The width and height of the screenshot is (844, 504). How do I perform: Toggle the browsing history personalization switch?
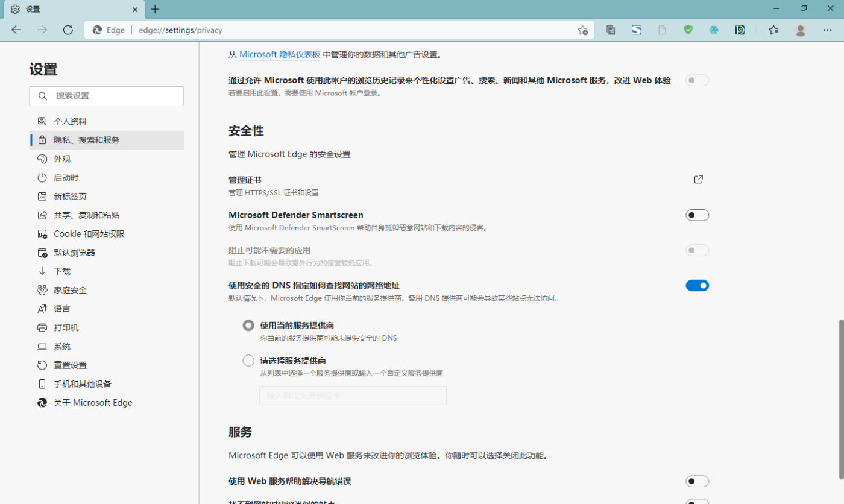coord(698,80)
